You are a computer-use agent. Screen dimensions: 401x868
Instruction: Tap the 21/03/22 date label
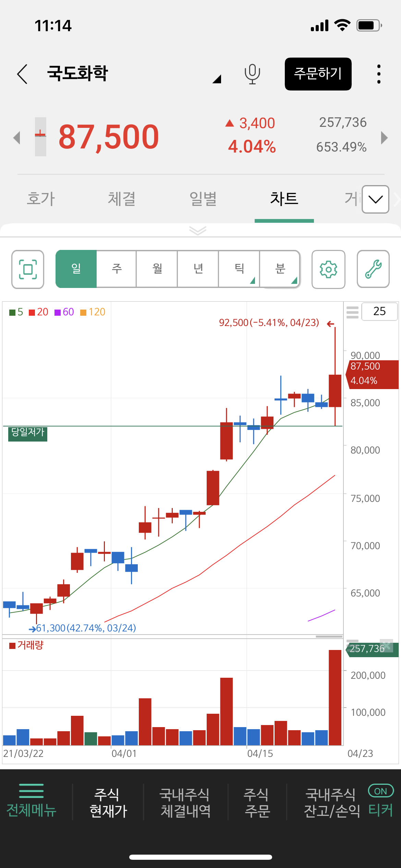23,754
